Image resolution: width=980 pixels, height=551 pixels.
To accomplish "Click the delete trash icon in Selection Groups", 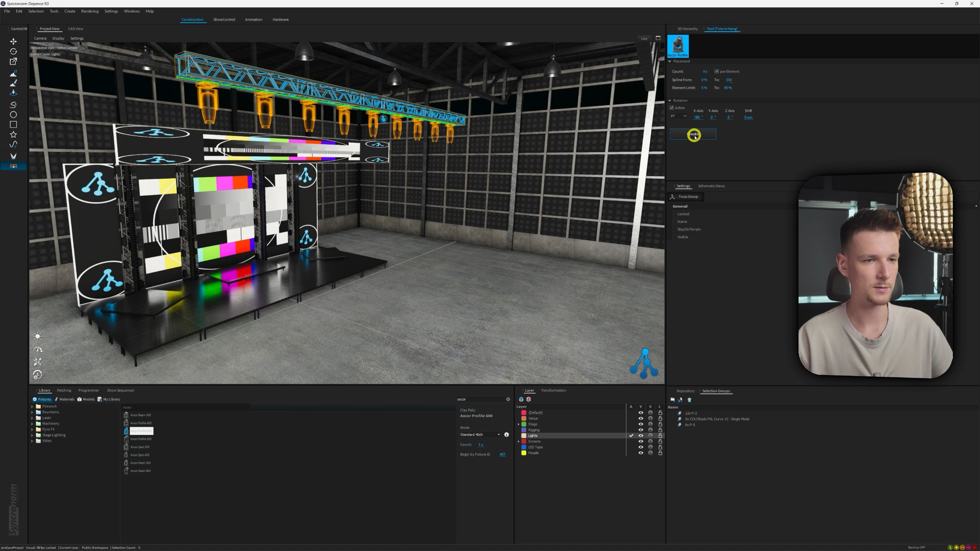I will click(689, 400).
